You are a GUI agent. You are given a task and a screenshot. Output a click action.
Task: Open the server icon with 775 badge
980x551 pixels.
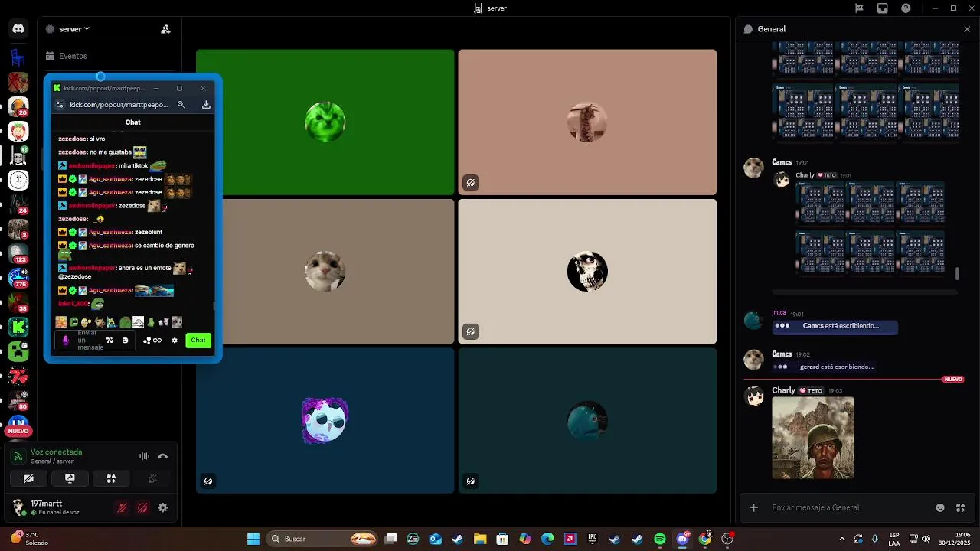pos(18,278)
